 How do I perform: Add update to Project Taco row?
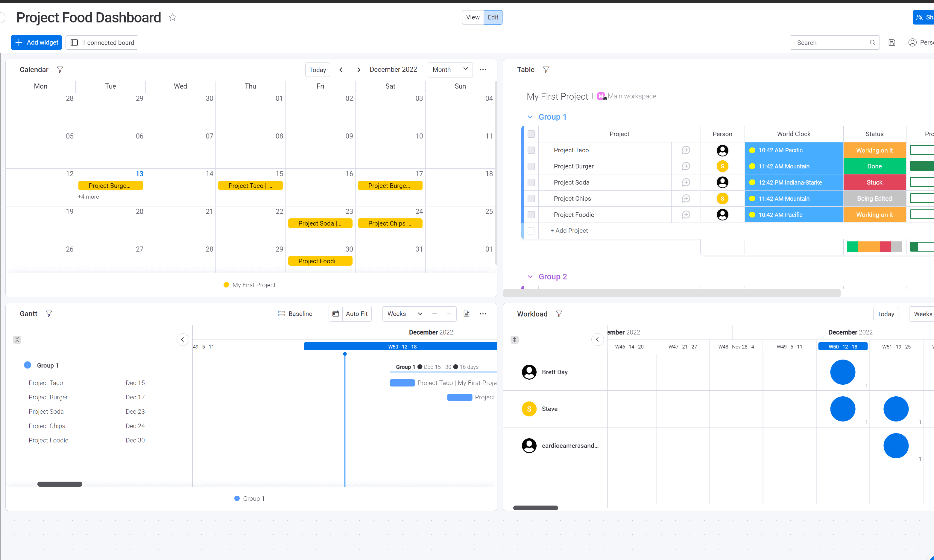686,150
